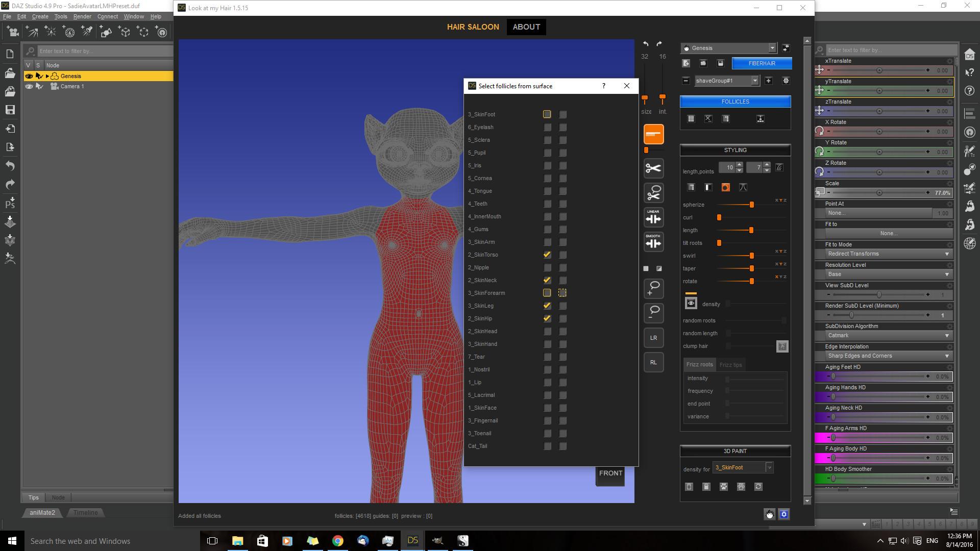Click the zoom in magnifier icon
Image resolution: width=980 pixels, height=551 pixels.
click(653, 288)
